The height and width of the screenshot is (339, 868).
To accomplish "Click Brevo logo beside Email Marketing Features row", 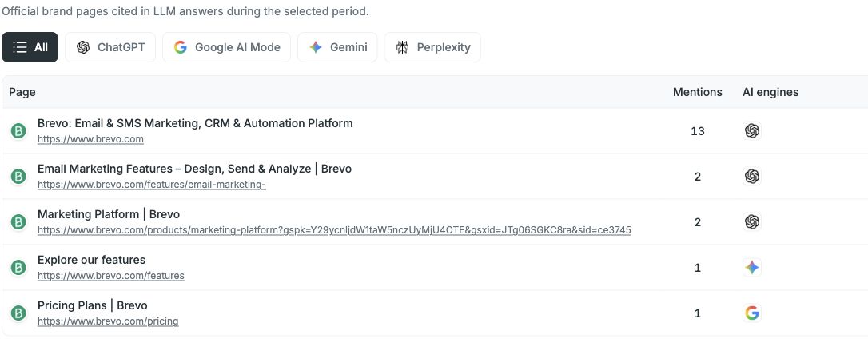I will coord(18,177).
